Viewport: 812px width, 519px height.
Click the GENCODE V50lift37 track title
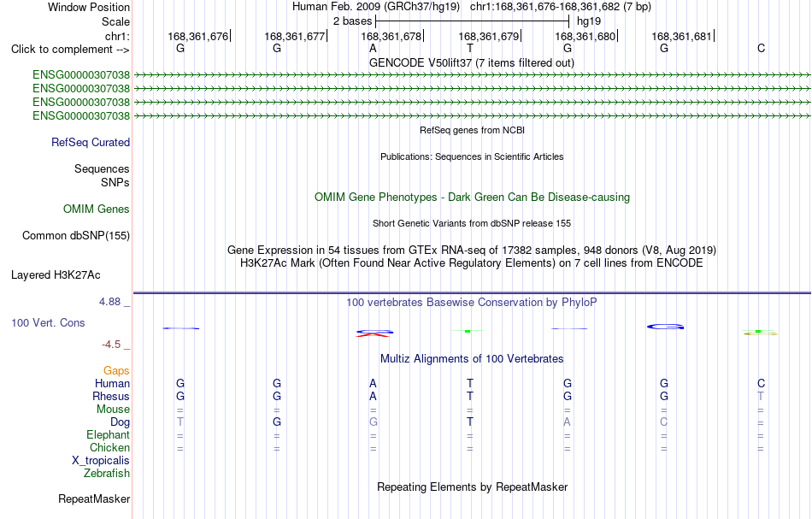[472, 62]
